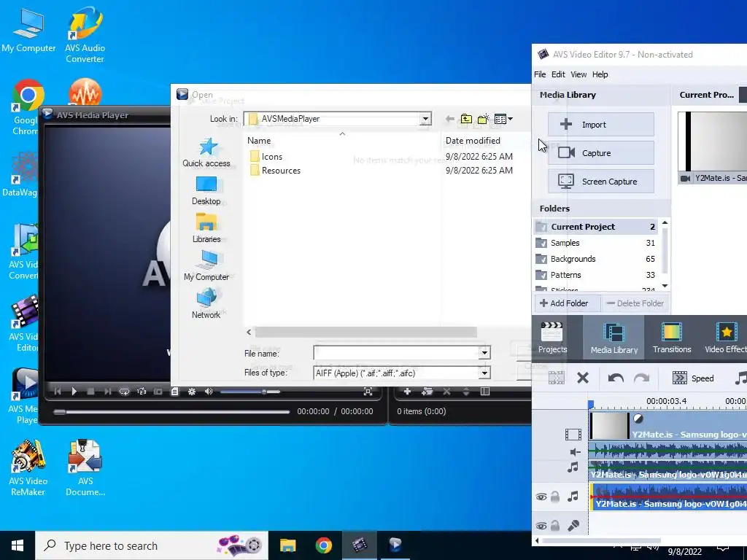Select the Icons folder in file list
This screenshot has height=560, width=747.
tap(266, 157)
